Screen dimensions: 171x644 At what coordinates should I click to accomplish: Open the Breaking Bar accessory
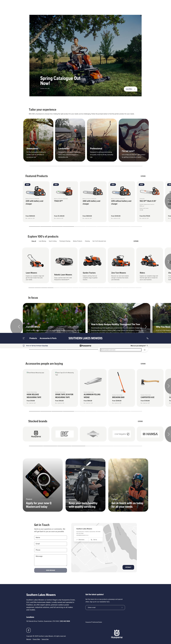tap(122, 388)
